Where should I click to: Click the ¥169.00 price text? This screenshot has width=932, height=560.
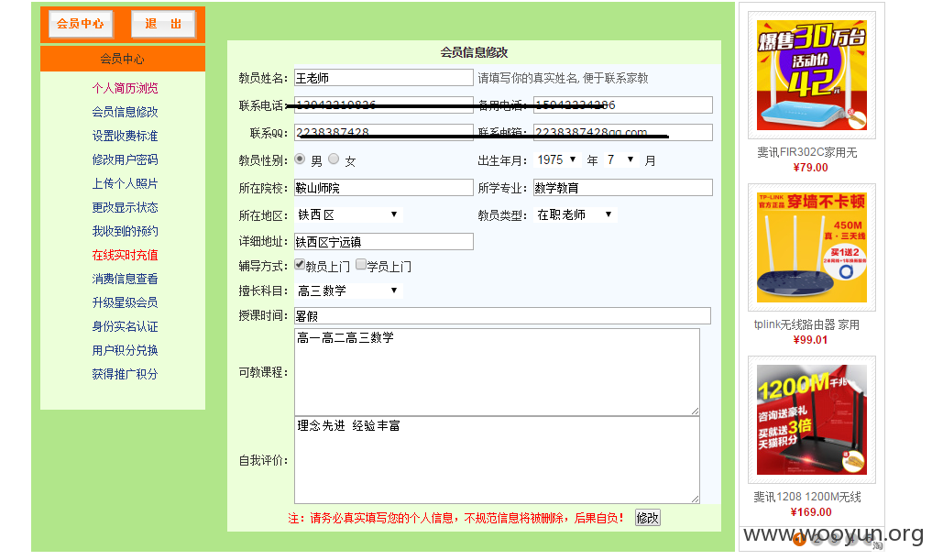pyautogui.click(x=811, y=512)
